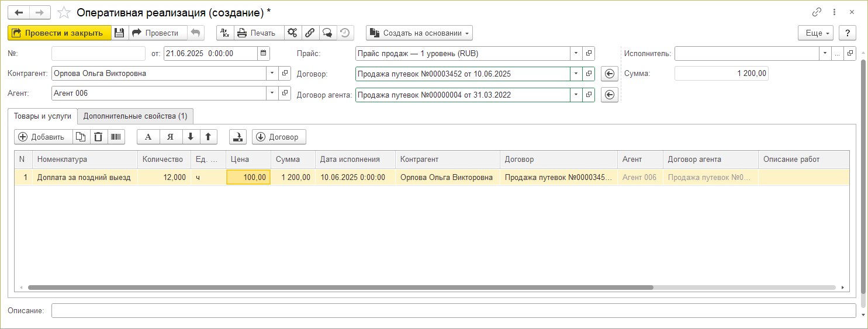Delete the selected row with trash icon

click(99, 137)
